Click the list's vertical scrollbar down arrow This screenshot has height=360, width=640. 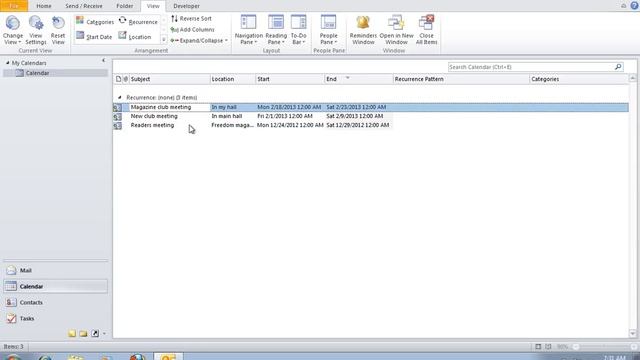click(x=633, y=334)
